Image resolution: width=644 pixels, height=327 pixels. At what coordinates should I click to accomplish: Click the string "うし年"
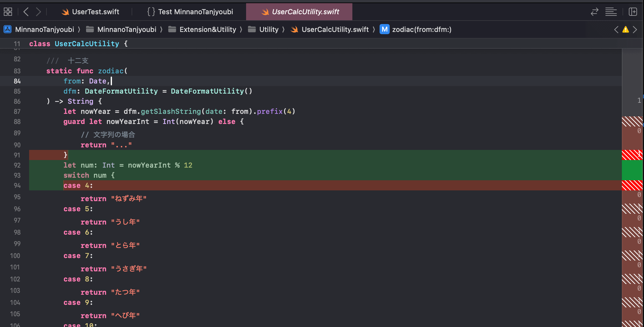click(125, 222)
